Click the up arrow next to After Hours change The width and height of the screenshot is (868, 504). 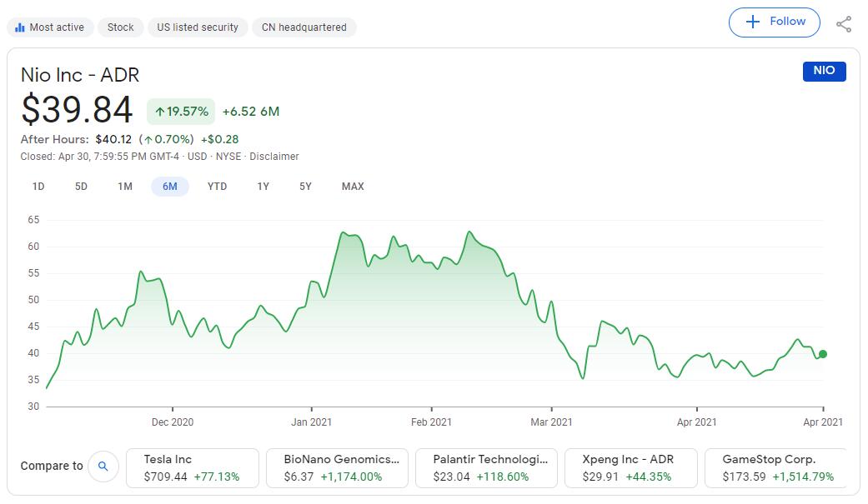150,139
